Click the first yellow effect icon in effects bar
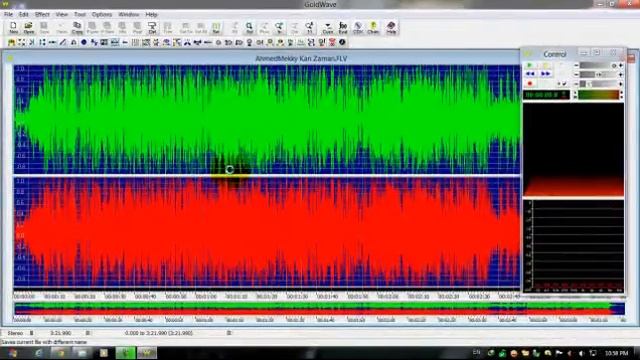Image resolution: width=640 pixels, height=360 pixels. click(x=11, y=42)
